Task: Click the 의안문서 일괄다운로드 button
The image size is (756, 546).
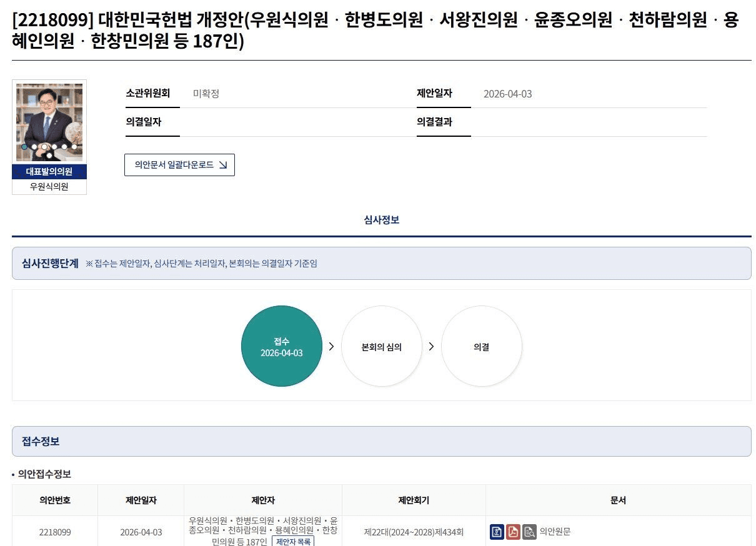Action: tap(179, 165)
